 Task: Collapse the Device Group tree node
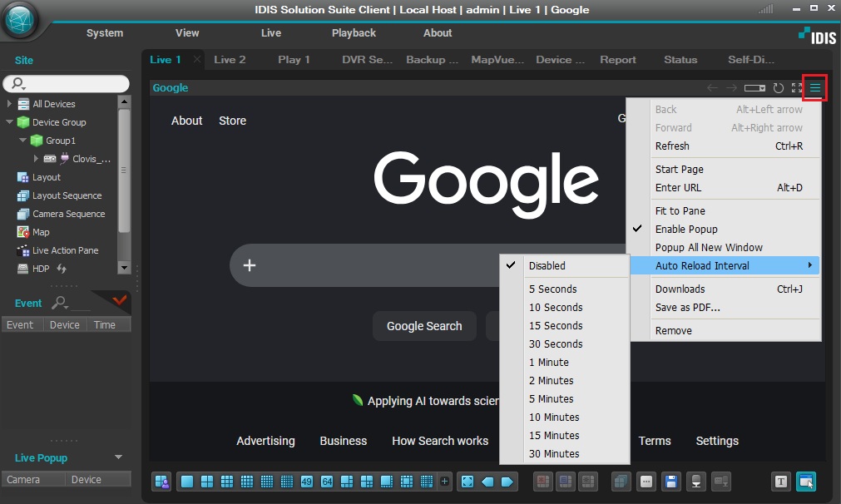click(x=9, y=121)
